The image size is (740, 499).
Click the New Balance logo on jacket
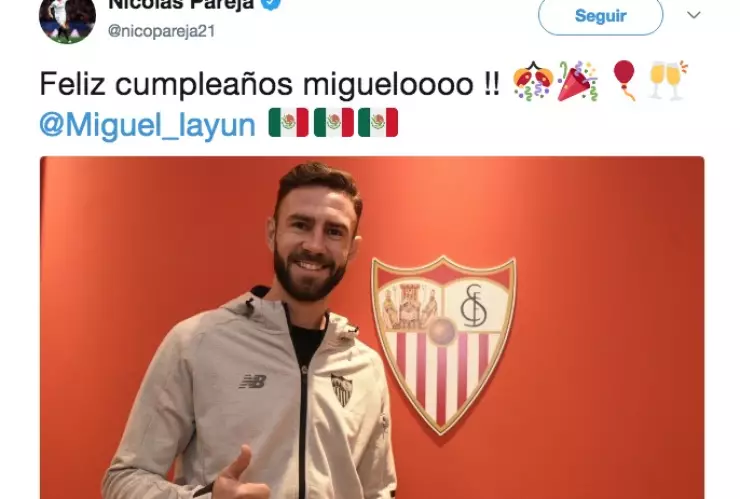pyautogui.click(x=252, y=381)
